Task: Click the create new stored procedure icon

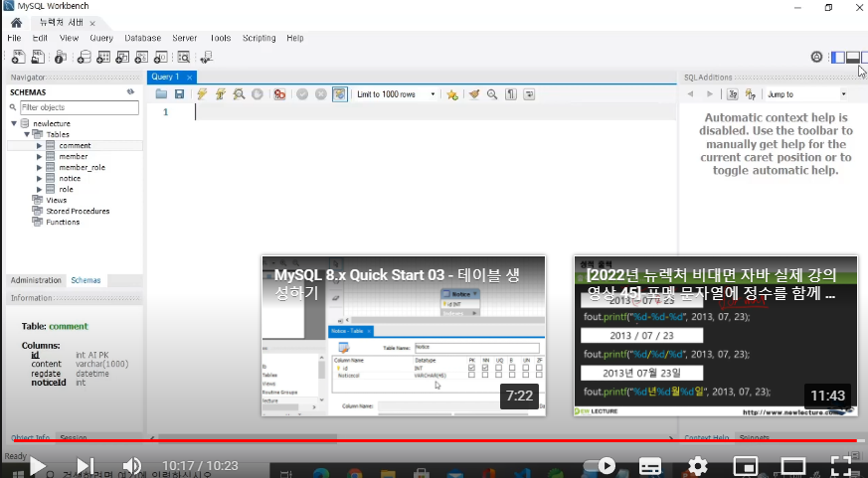Action: coord(141,57)
